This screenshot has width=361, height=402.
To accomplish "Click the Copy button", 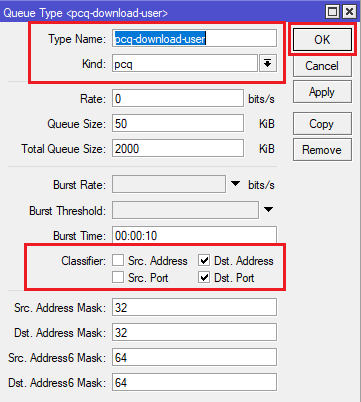I will click(x=322, y=124).
